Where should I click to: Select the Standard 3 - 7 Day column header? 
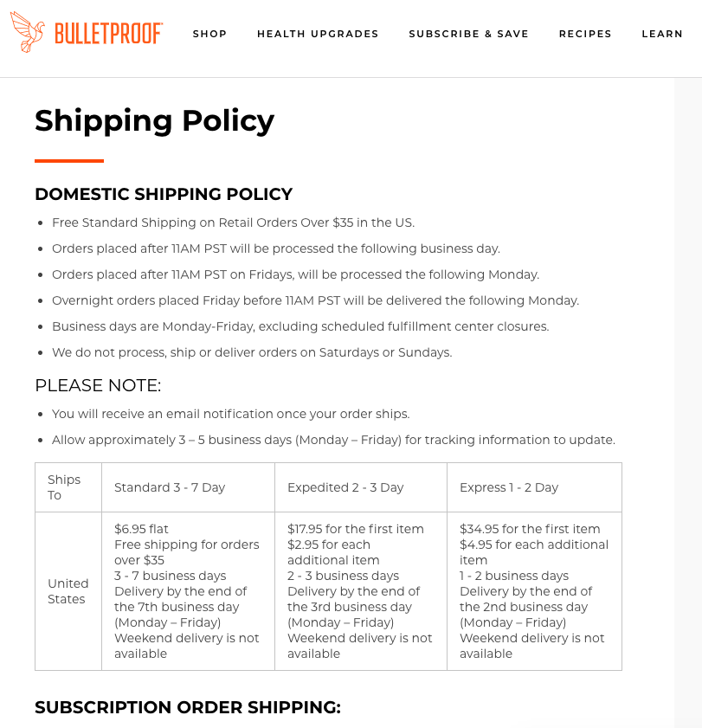(x=170, y=487)
